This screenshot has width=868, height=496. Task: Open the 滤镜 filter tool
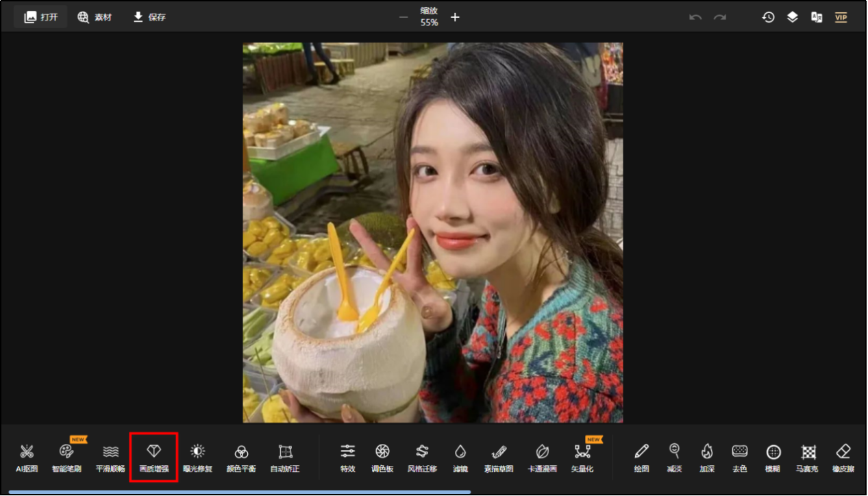click(x=460, y=457)
